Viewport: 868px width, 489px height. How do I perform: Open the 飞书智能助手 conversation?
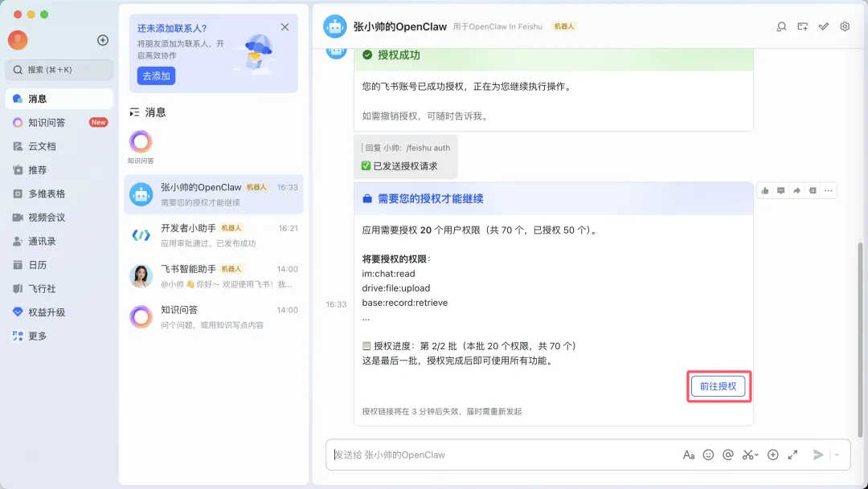point(214,276)
